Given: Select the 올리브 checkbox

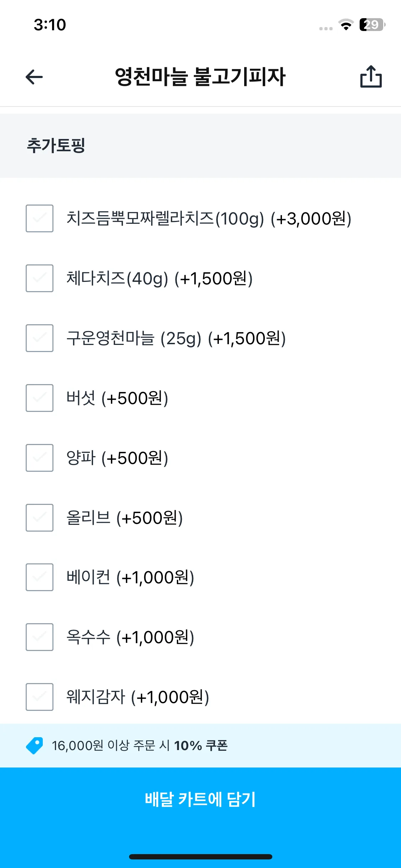Looking at the screenshot, I should (40, 518).
